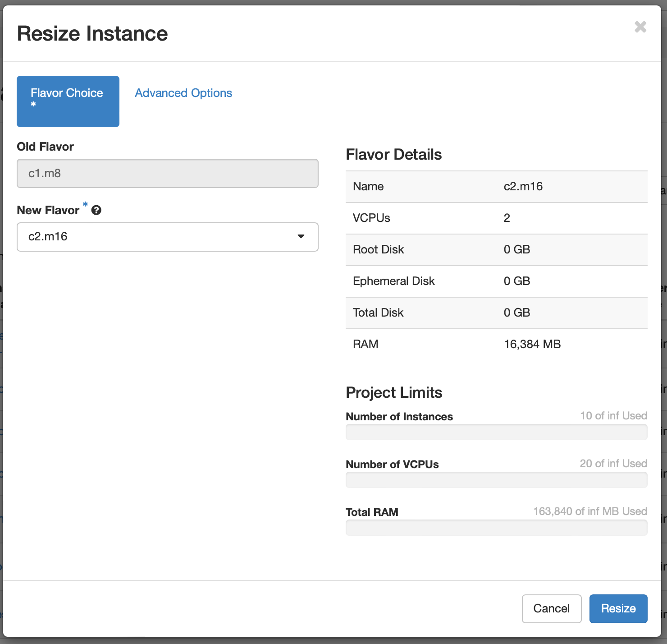The image size is (667, 644).
Task: Click the Number of Instances progress bar
Action: (x=497, y=432)
